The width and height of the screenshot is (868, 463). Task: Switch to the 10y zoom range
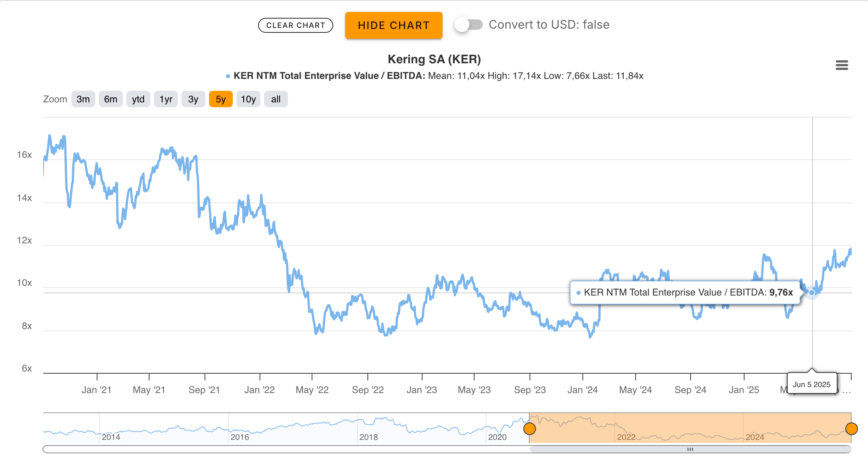248,99
